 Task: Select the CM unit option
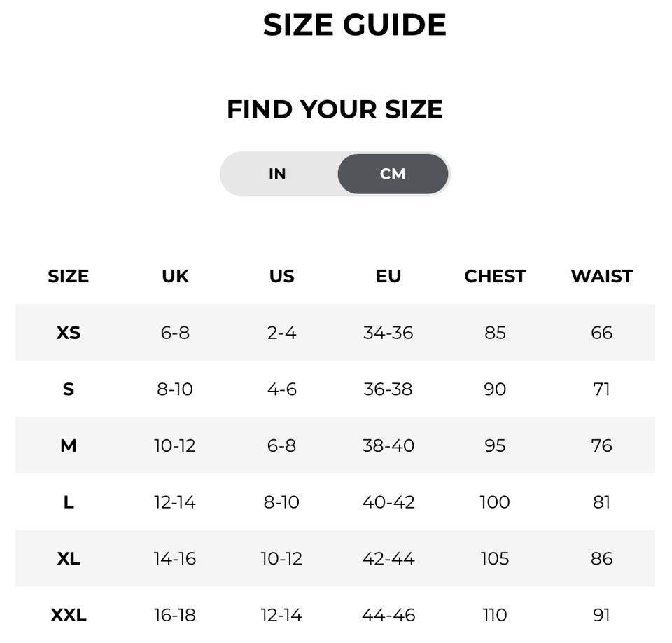pyautogui.click(x=393, y=174)
